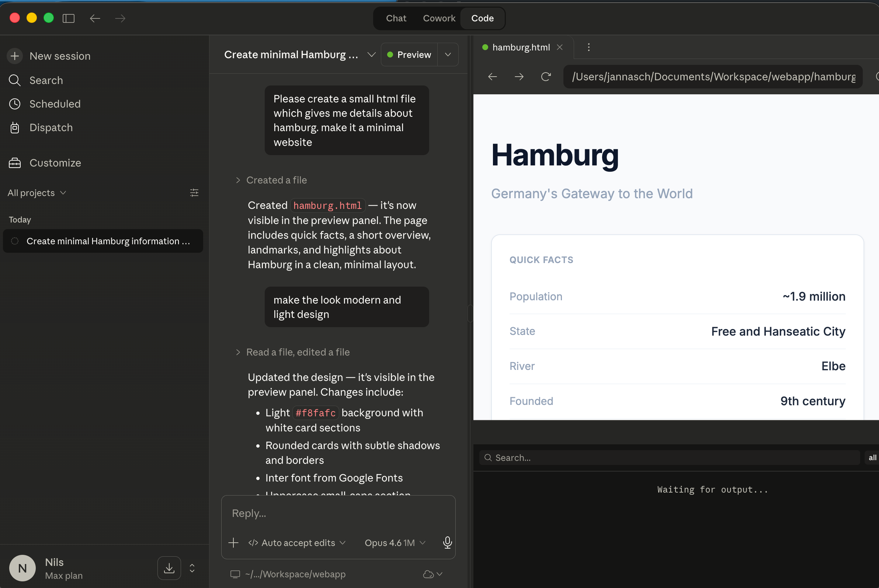879x588 pixels.
Task: Click the N user avatar
Action: coord(22,568)
